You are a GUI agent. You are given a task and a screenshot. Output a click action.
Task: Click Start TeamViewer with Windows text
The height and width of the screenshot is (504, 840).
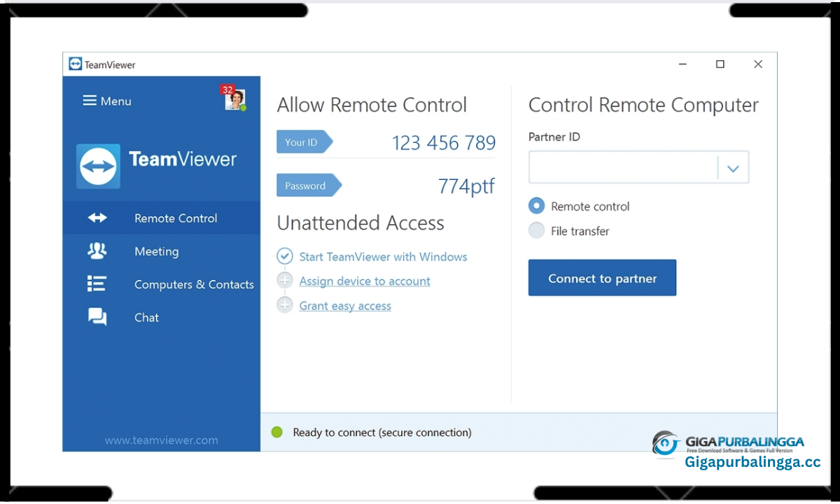pyautogui.click(x=383, y=256)
